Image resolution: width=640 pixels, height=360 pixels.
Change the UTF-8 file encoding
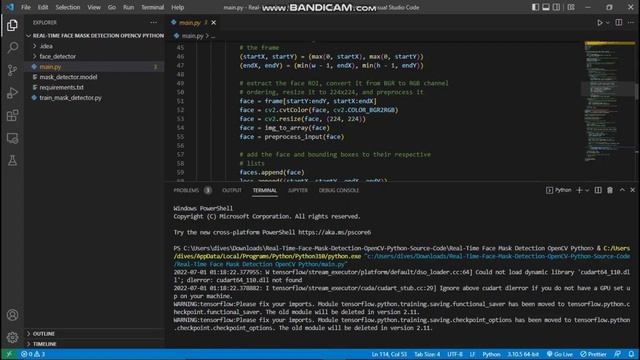pyautogui.click(x=455, y=354)
